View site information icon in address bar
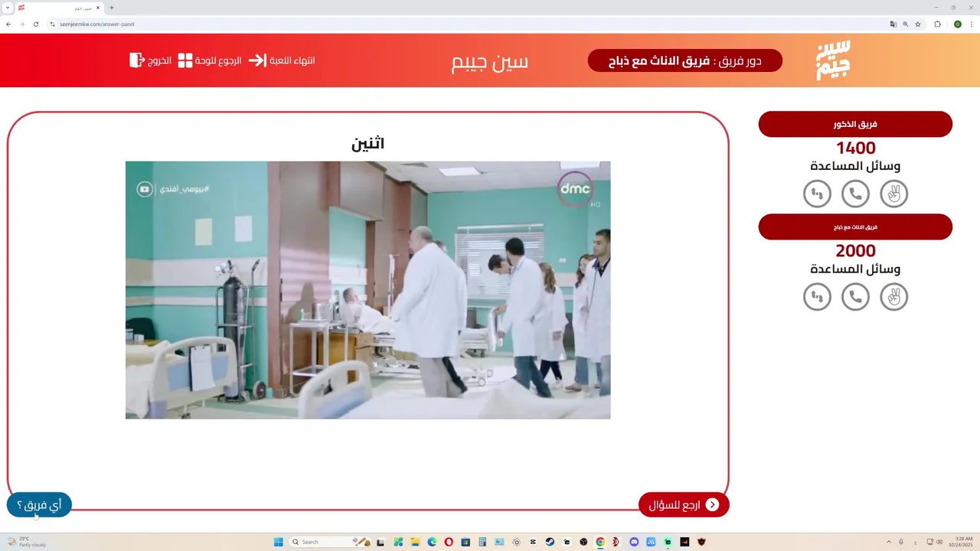980x551 pixels. coord(53,24)
